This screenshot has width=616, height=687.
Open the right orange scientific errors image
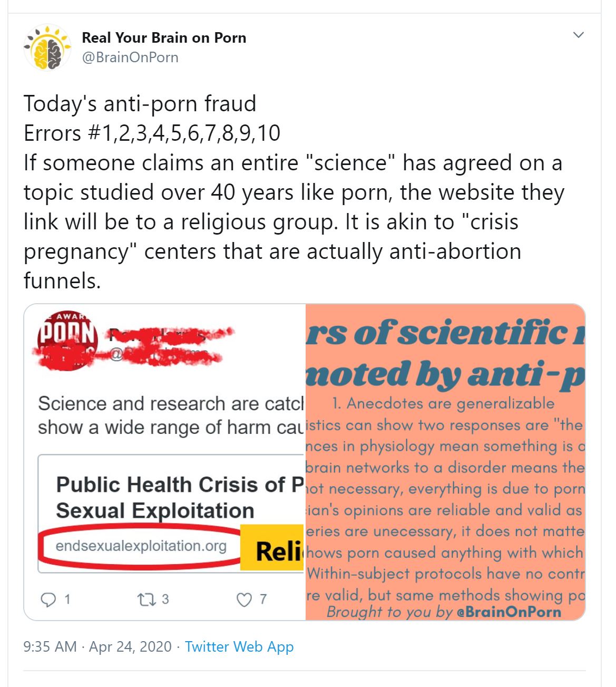(x=445, y=461)
